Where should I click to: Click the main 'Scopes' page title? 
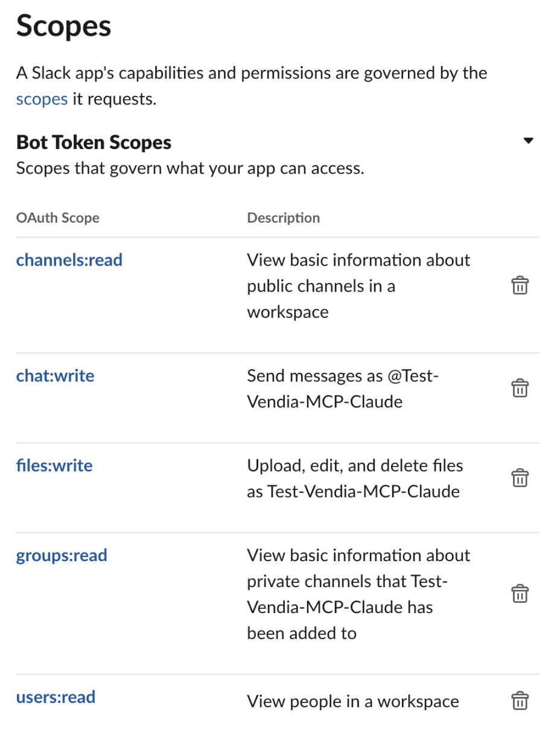(63, 27)
